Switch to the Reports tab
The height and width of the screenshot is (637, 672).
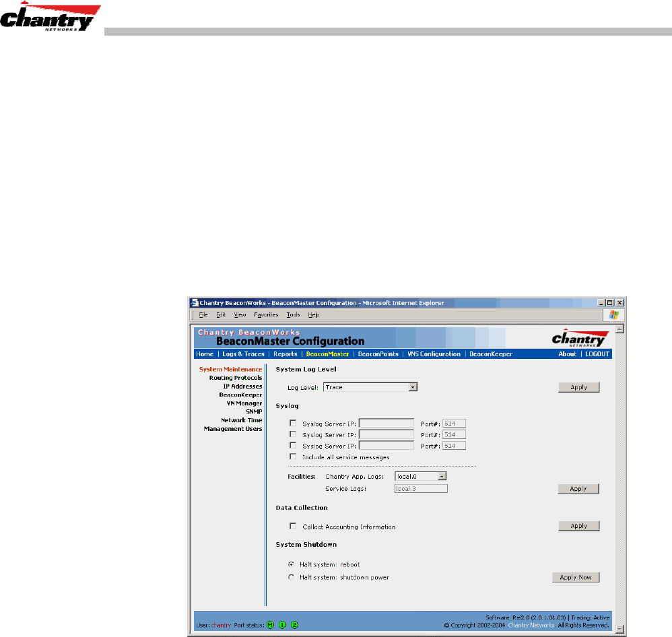point(285,354)
